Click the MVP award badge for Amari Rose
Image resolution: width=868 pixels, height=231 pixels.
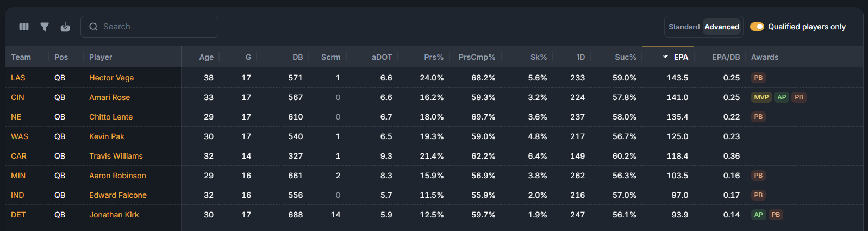coord(761,97)
